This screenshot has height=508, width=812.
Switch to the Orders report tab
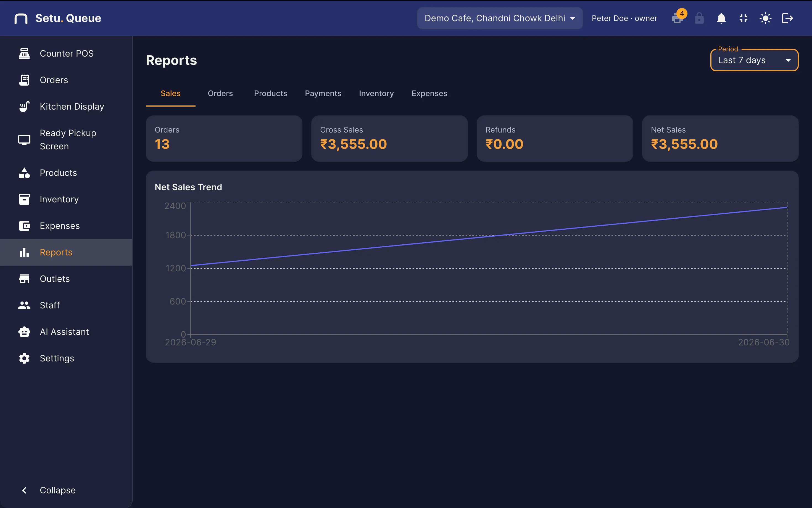[x=220, y=93]
